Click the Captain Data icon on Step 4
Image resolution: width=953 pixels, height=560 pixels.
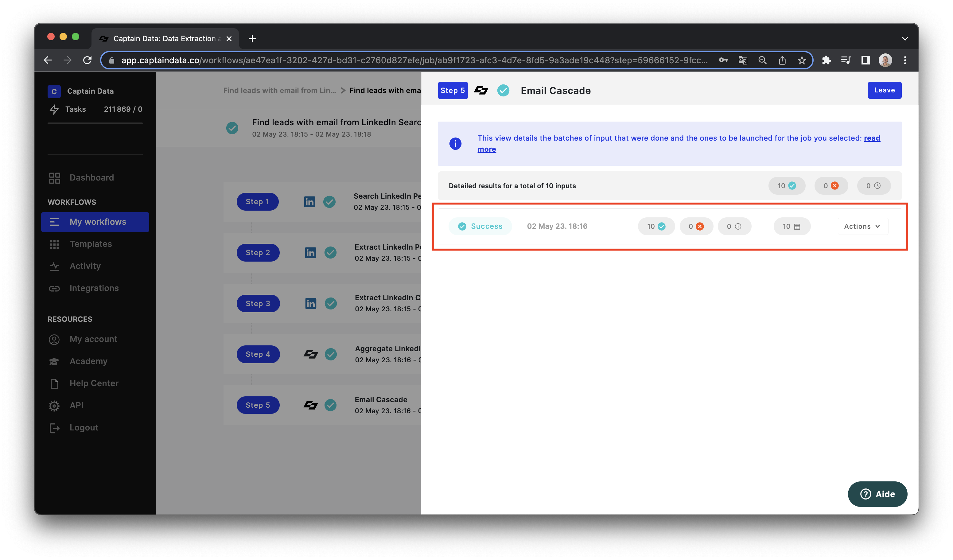coord(310,354)
